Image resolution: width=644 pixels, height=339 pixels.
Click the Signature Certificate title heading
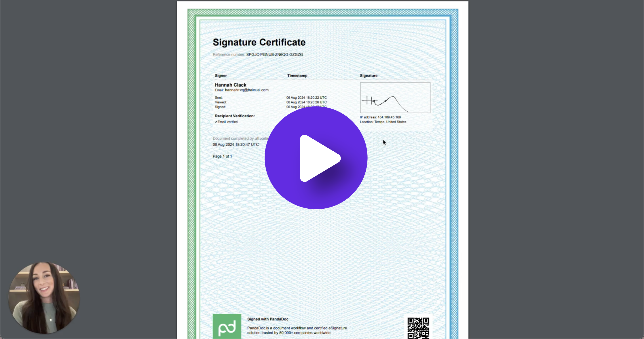click(x=259, y=42)
